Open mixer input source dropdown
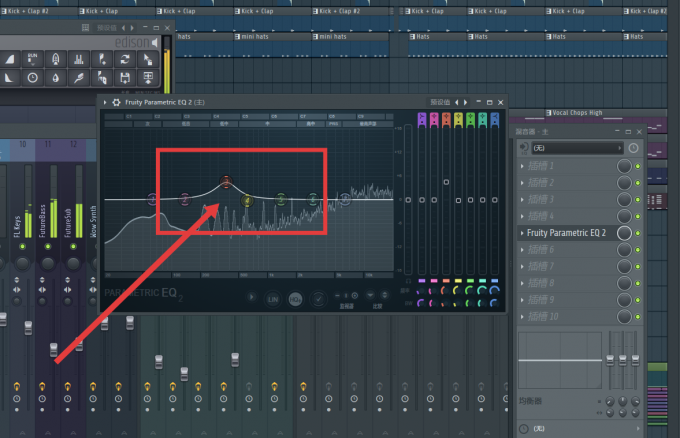Viewport: 680px width, 438px height. point(578,148)
